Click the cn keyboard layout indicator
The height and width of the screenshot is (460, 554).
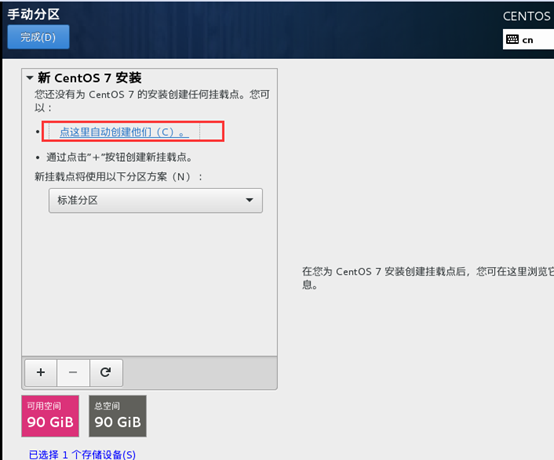528,40
